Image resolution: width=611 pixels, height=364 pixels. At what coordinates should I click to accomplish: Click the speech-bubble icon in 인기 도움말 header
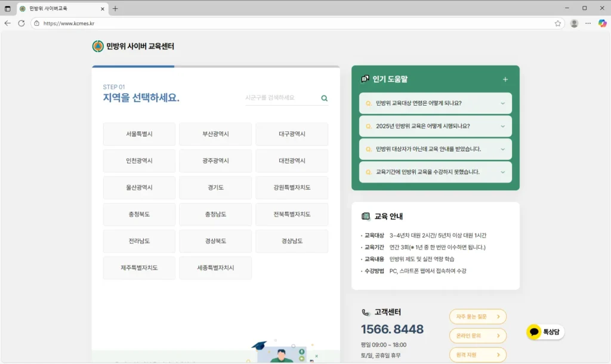(366, 78)
